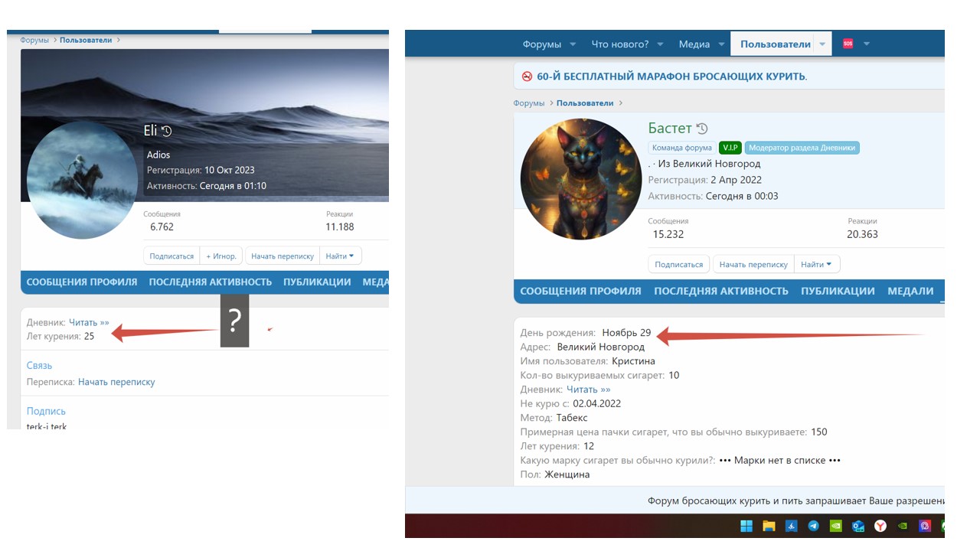This screenshot has height=551, width=980.
Task: Open the Медиа navigation item
Action: [694, 44]
